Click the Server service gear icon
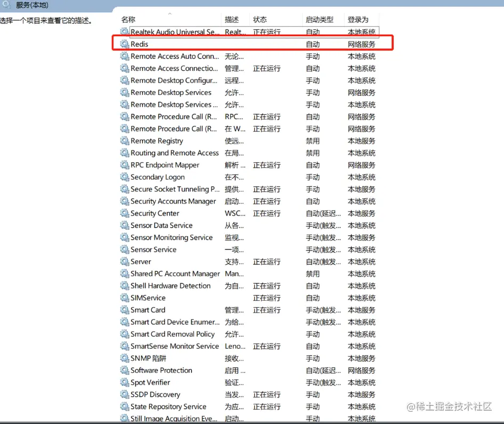The height and width of the screenshot is (424, 504). 124,261
